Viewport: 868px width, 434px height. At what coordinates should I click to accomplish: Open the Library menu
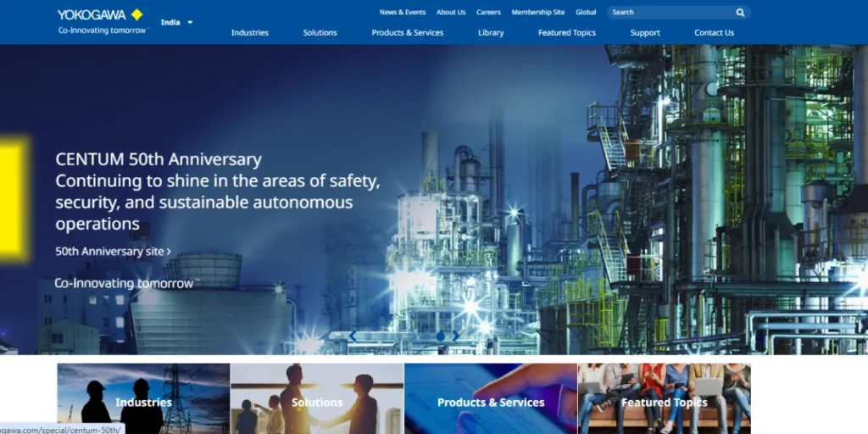(x=491, y=33)
